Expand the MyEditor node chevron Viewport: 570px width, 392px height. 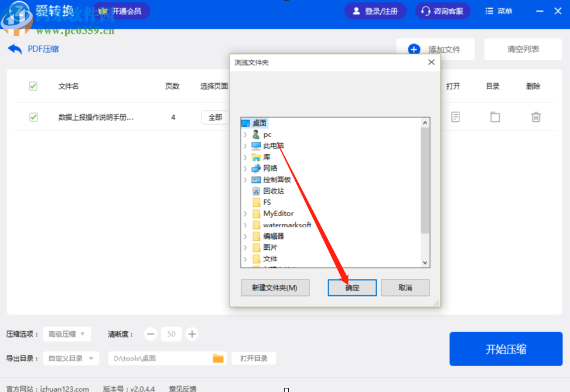(x=245, y=213)
